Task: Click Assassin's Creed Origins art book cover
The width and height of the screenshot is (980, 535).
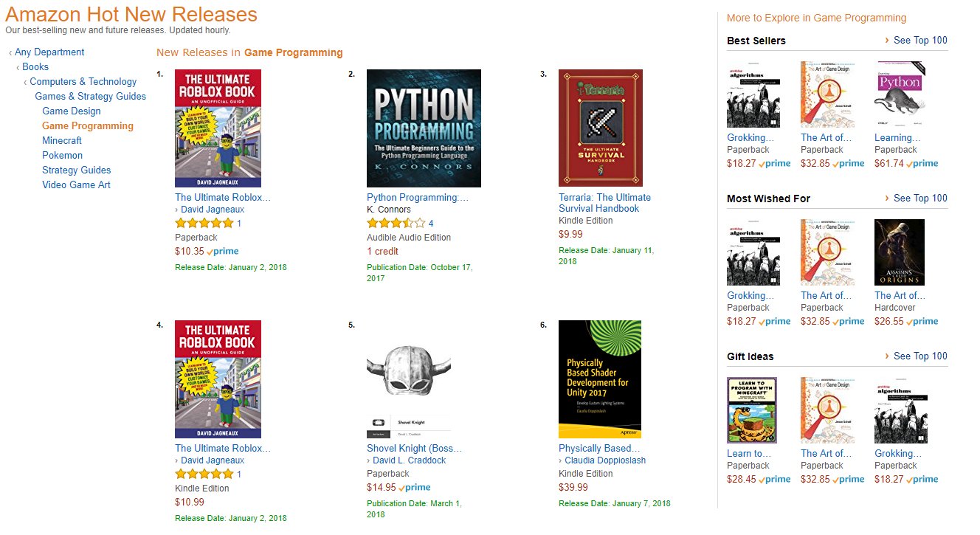Action: (x=899, y=252)
